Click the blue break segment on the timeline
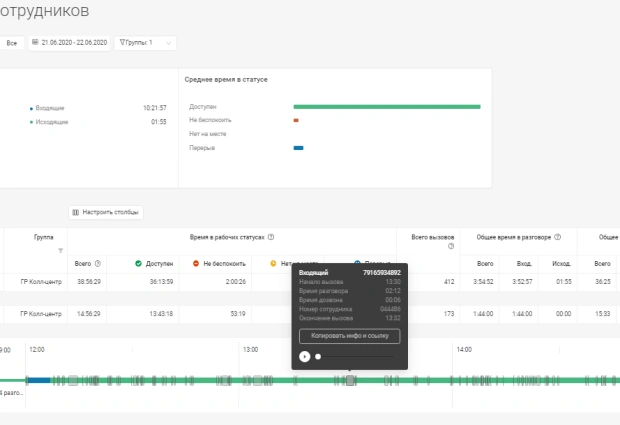Viewport: 620px width, 425px height. point(38,380)
